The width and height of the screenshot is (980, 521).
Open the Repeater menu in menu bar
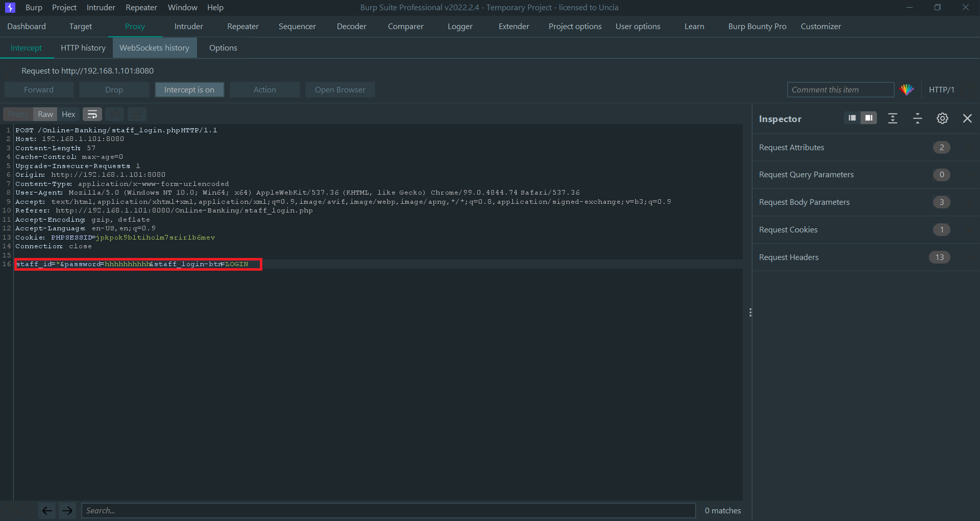coord(141,8)
